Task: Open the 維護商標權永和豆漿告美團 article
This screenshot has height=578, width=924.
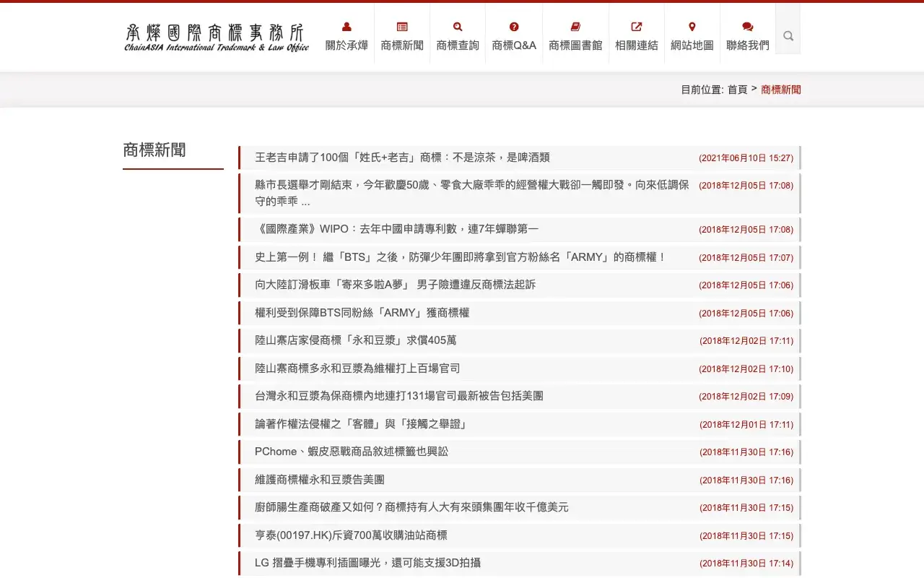Action: [320, 480]
